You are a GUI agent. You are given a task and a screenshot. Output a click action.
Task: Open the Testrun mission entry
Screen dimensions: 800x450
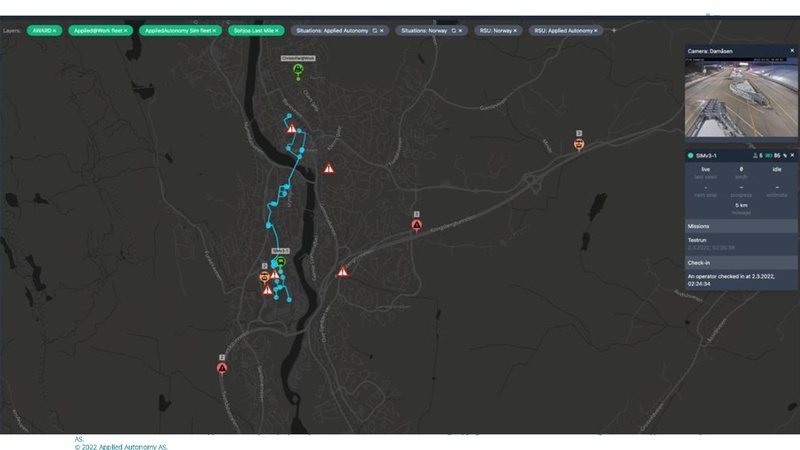[x=698, y=240]
